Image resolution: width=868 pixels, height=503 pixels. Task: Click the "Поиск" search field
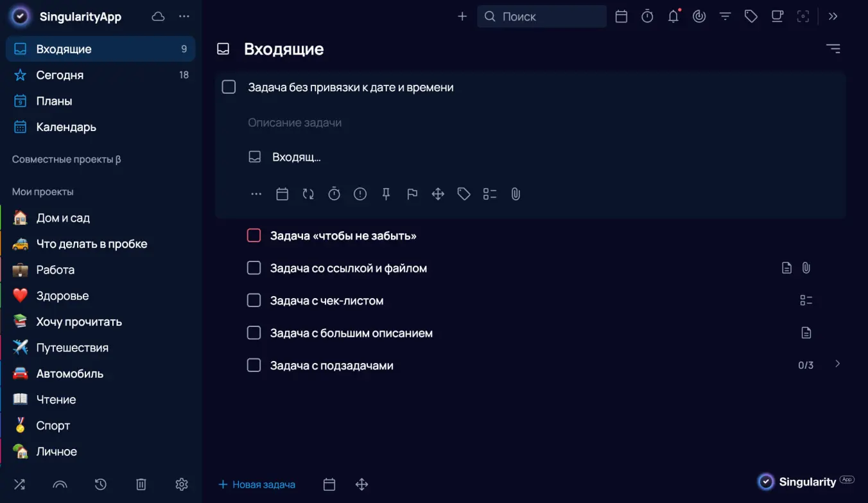click(542, 17)
